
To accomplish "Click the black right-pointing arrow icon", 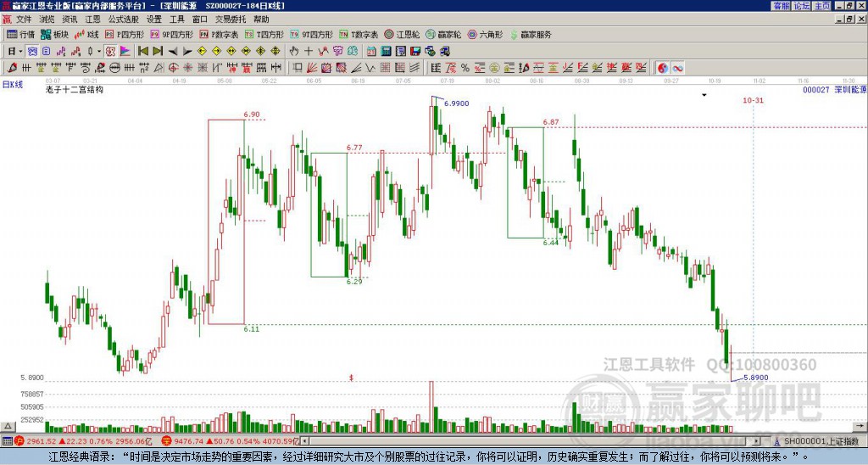I will click(187, 51).
